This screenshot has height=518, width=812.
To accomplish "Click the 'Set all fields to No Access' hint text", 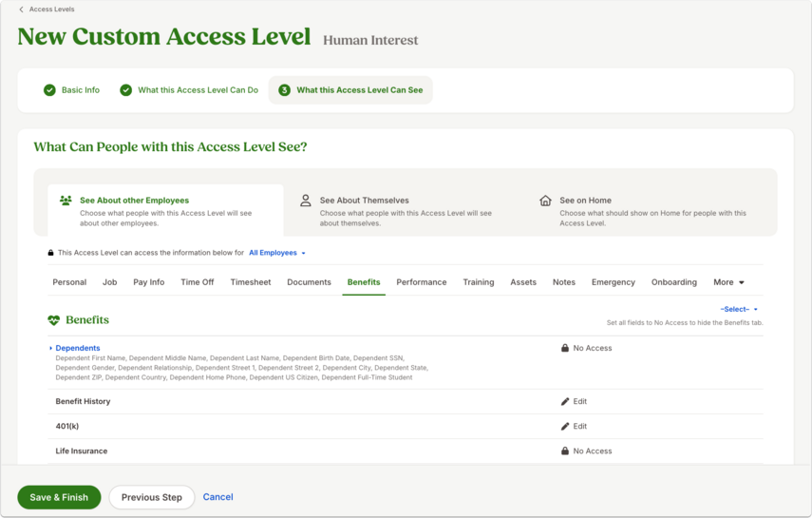I will pos(685,323).
